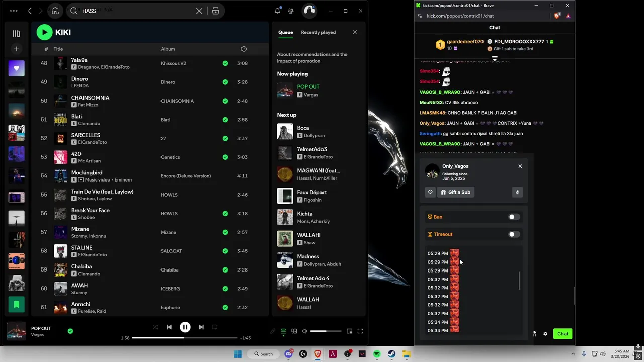Open the lyrics microphone icon in player bar
Image resolution: width=644 pixels, height=362 pixels.
273,331
